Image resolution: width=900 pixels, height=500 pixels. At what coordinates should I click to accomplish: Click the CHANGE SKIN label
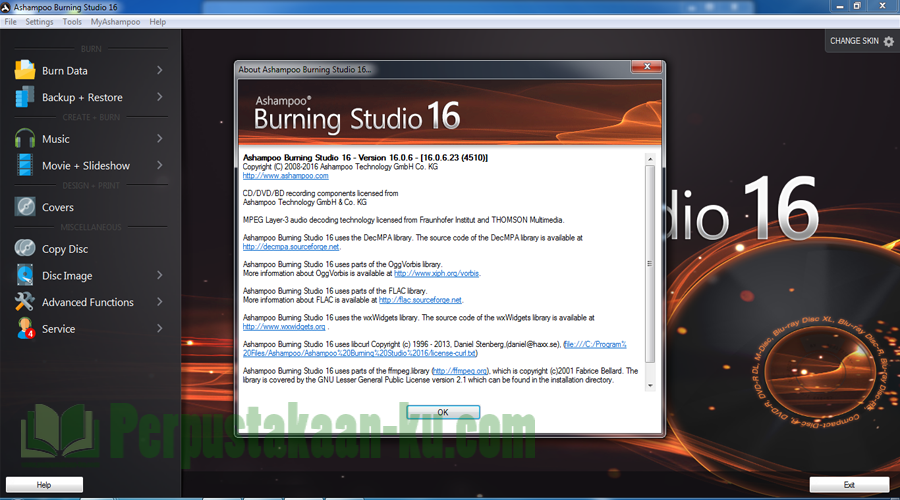click(854, 41)
